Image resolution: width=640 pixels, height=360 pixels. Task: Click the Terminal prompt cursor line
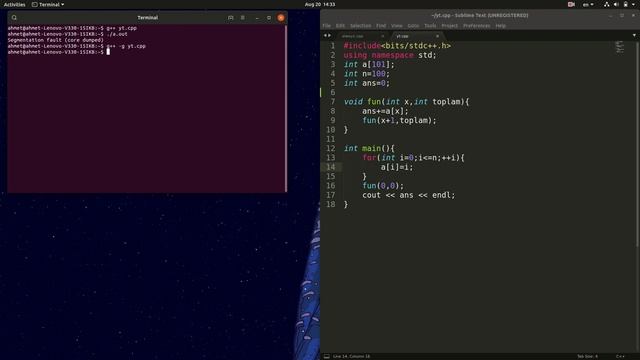click(x=58, y=52)
